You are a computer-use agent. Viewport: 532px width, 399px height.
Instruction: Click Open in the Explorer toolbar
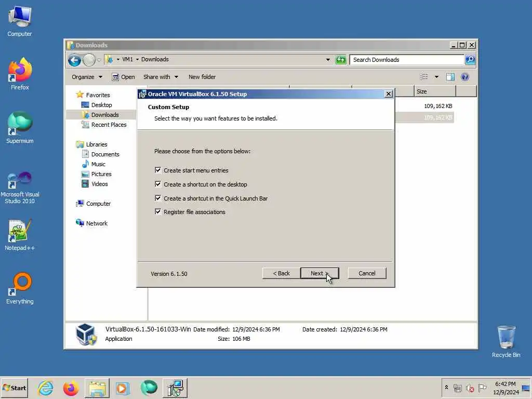[x=123, y=77]
